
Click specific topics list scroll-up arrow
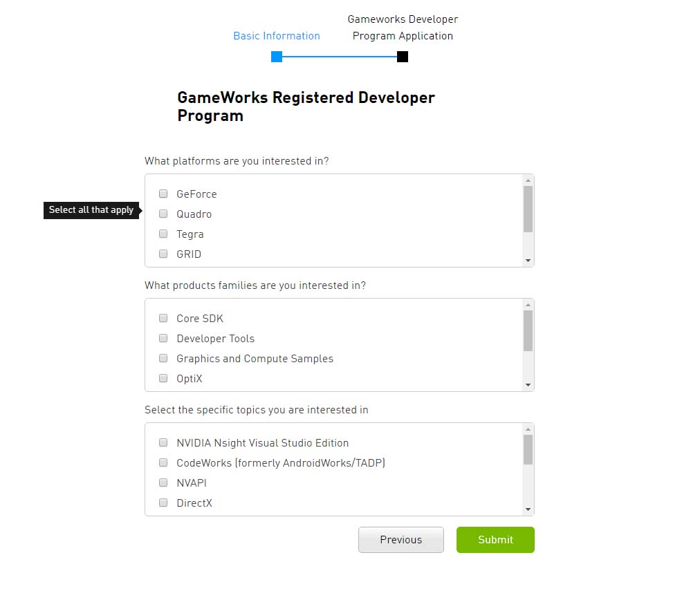click(x=528, y=429)
